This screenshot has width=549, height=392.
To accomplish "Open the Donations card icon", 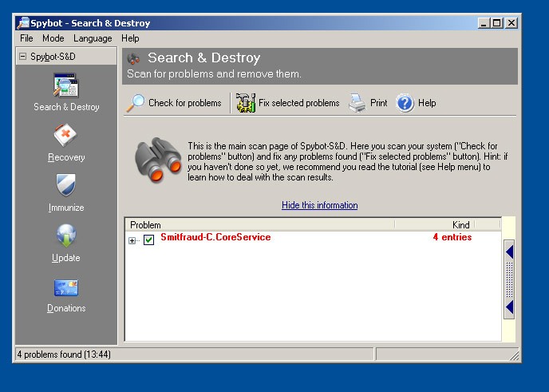I will (65, 287).
